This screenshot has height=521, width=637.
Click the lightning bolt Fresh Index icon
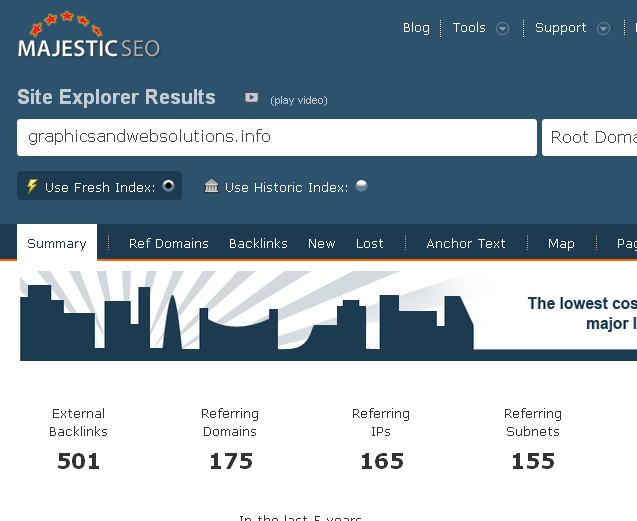[32, 186]
